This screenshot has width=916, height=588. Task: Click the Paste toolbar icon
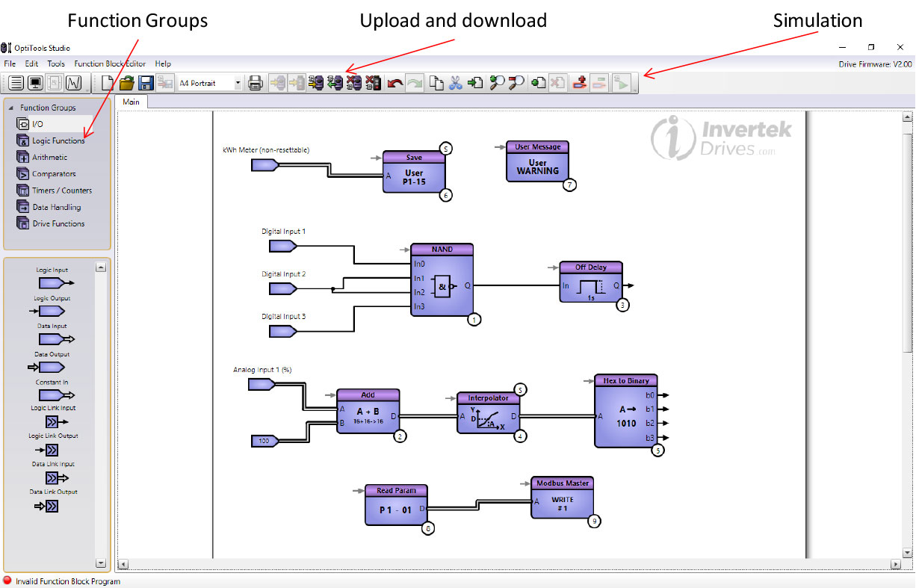(x=475, y=83)
